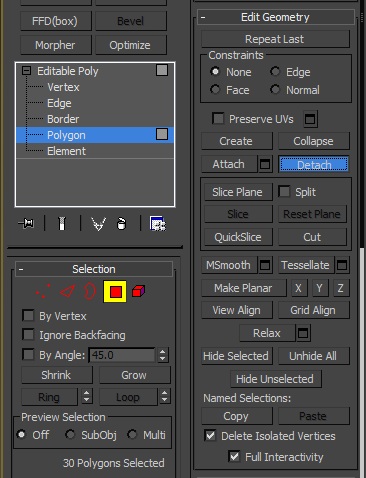Toggle Ignore Backfacing checkbox
Screen dimensions: 366x478
click(28, 334)
